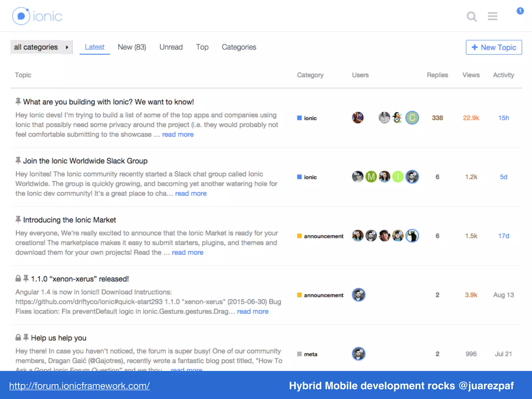
Task: Click read more on the xenon-xerus excerpt
Action: (252, 311)
